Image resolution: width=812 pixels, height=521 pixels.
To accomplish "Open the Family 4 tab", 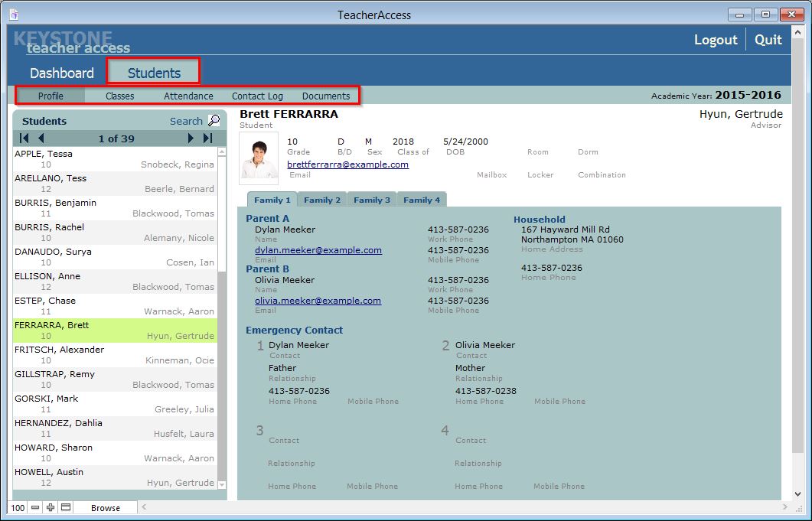I will point(422,200).
